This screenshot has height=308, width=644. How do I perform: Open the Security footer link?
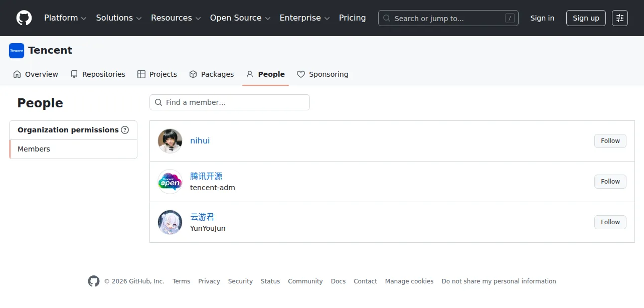(x=240, y=281)
